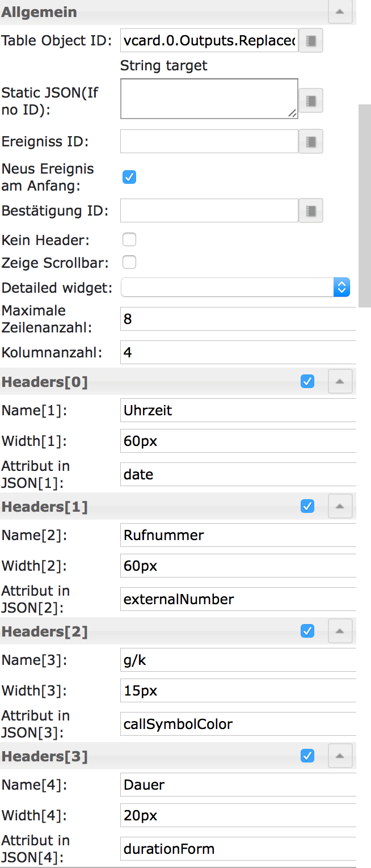
Task: Click the Name[1] field containing Uhrzeit
Action: pos(238,411)
